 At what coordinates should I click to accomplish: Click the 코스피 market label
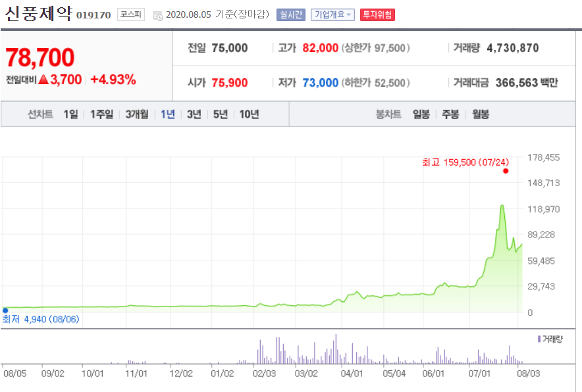[x=131, y=14]
